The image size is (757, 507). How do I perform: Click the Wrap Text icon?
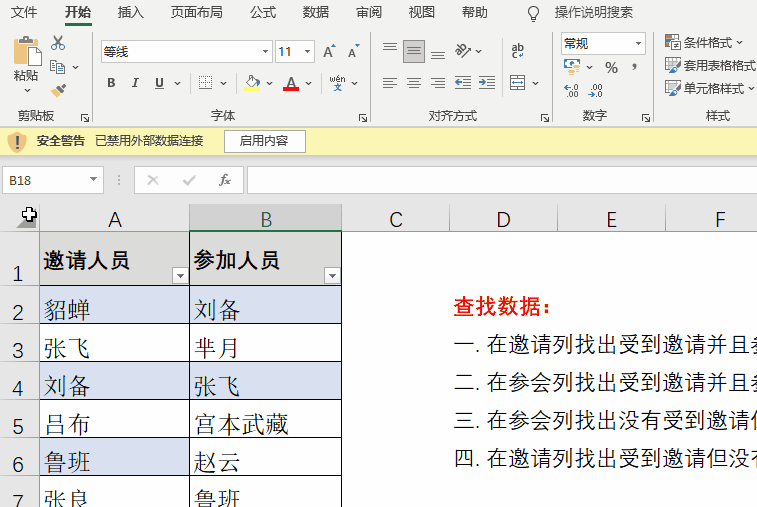pyautogui.click(x=518, y=50)
